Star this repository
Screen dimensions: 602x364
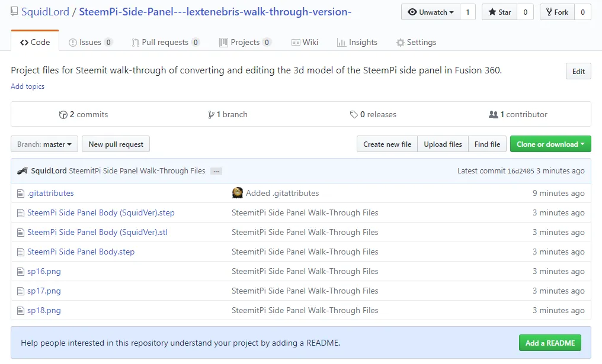[x=499, y=12]
